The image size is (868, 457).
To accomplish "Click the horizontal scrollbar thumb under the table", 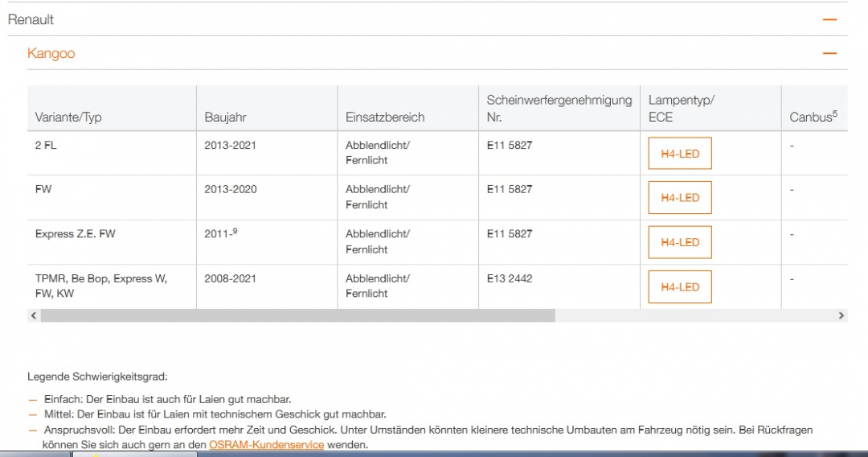I will pyautogui.click(x=297, y=316).
